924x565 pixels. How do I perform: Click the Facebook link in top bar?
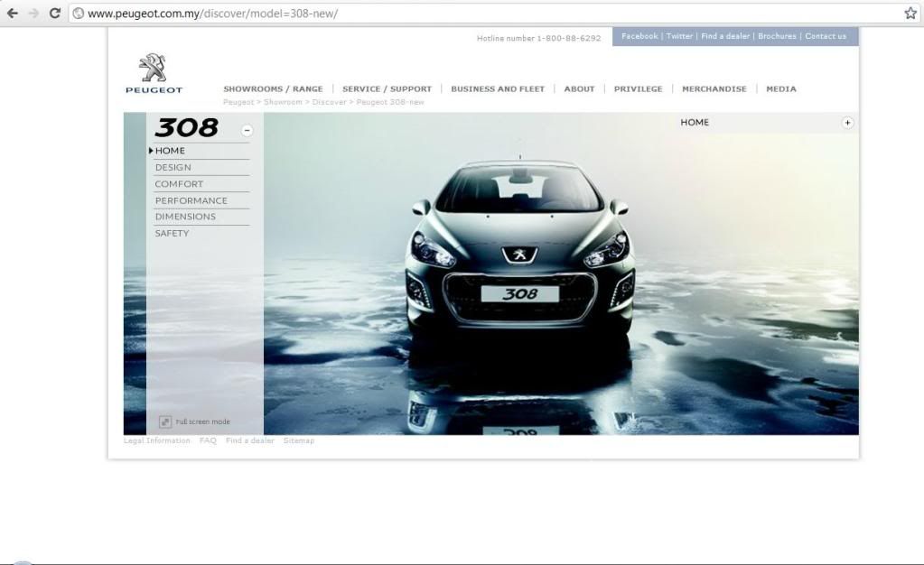[x=639, y=36]
